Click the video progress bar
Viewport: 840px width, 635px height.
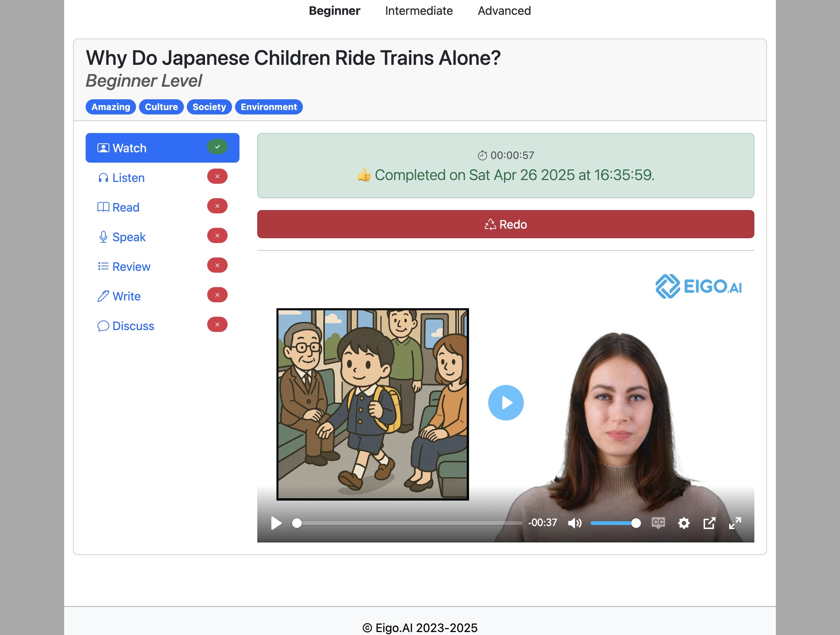[407, 523]
